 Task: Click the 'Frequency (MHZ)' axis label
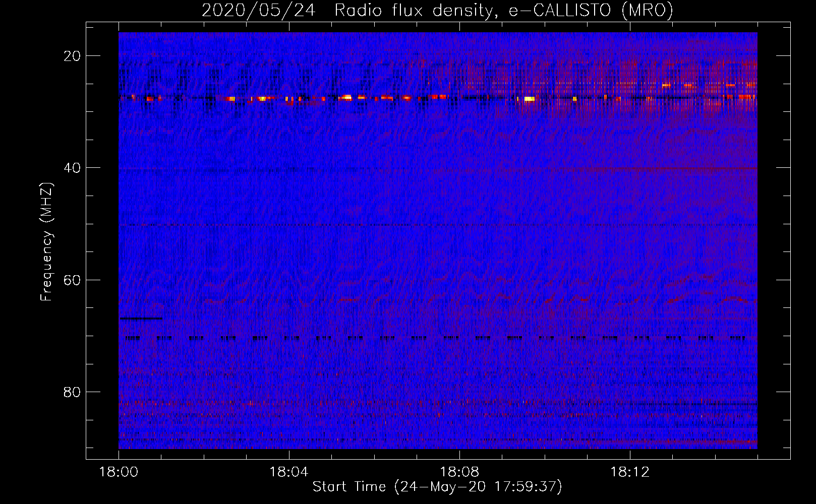pos(46,242)
